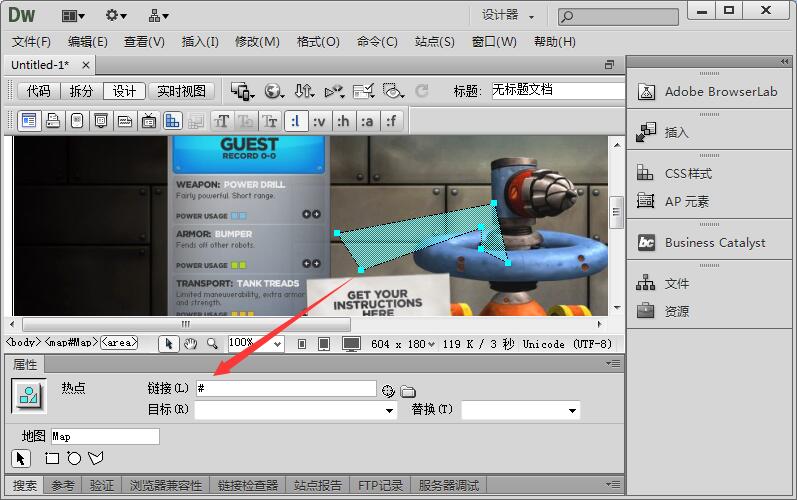Open the 查看(V) menu
The height and width of the screenshot is (500, 797).
pyautogui.click(x=144, y=42)
